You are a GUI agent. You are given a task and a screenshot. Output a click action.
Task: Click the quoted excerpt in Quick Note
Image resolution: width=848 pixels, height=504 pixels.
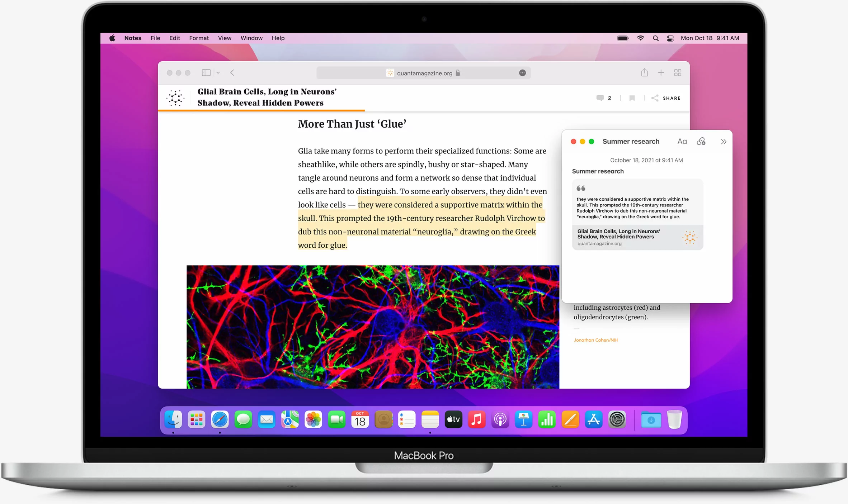[633, 208]
